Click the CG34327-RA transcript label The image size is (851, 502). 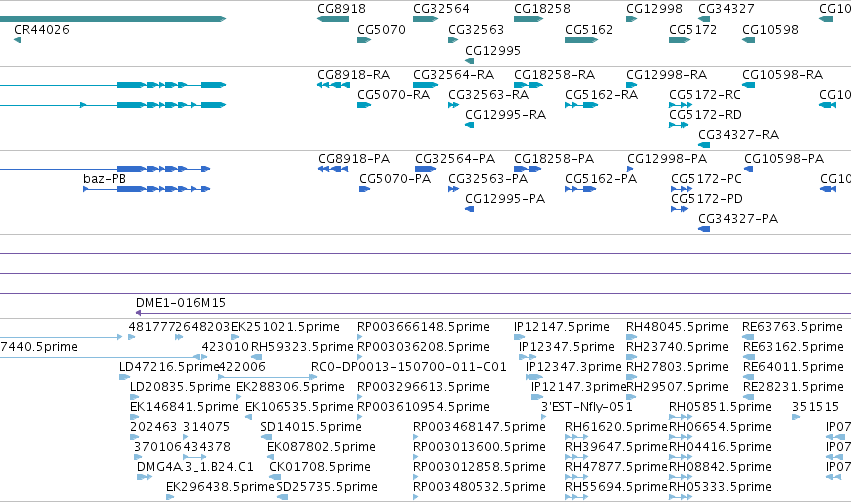(739, 135)
